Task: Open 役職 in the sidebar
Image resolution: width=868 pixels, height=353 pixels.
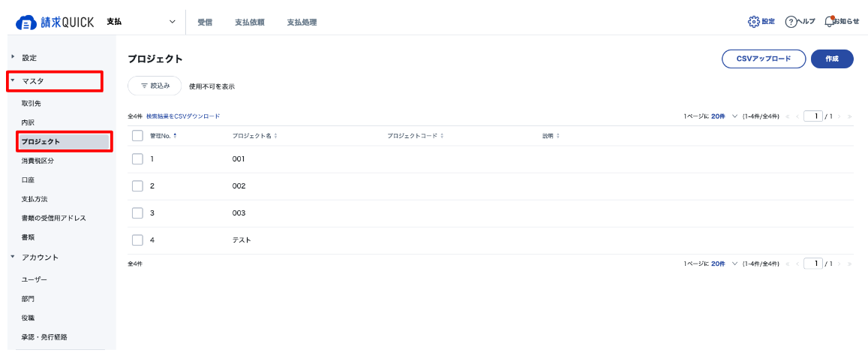Action: pos(28,318)
